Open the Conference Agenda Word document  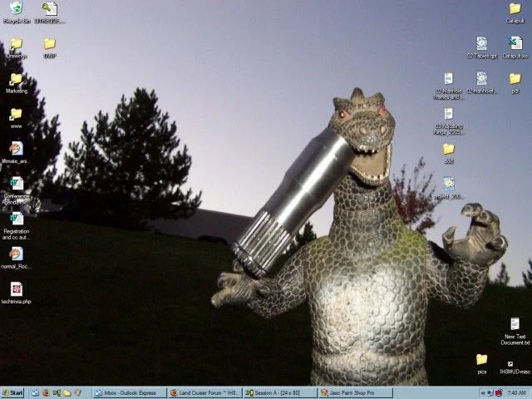tap(17, 190)
